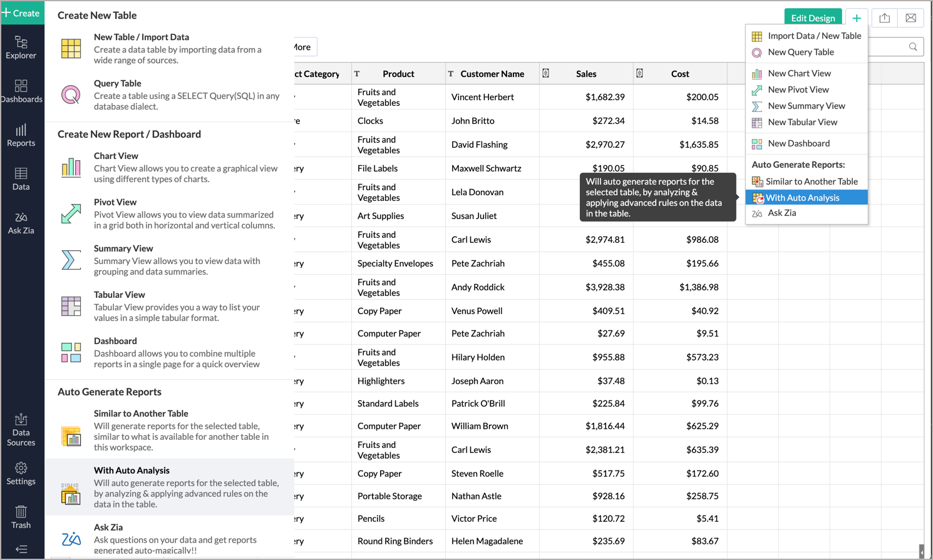The image size is (933, 560).
Task: Click the Vincent Herbert customer cell
Action: point(492,97)
